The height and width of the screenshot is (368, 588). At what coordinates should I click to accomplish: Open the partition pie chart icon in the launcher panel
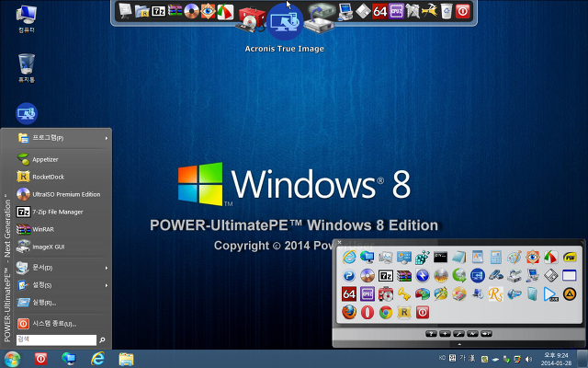(423, 294)
